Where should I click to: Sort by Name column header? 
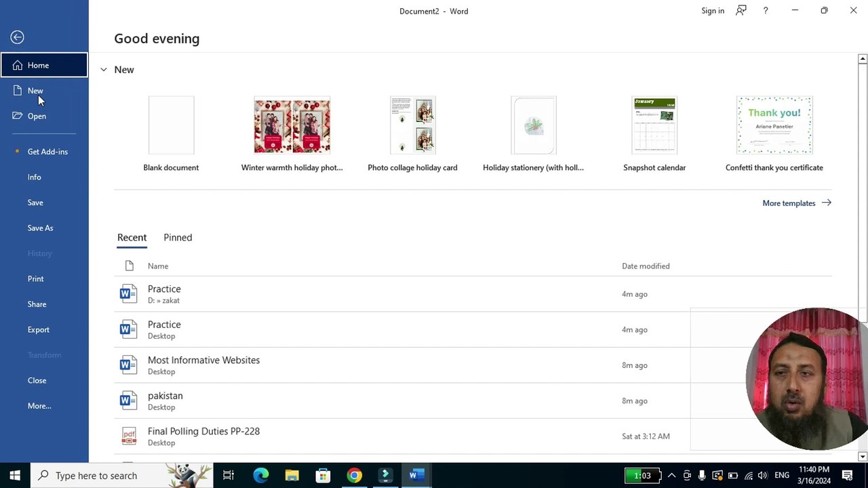coord(158,266)
